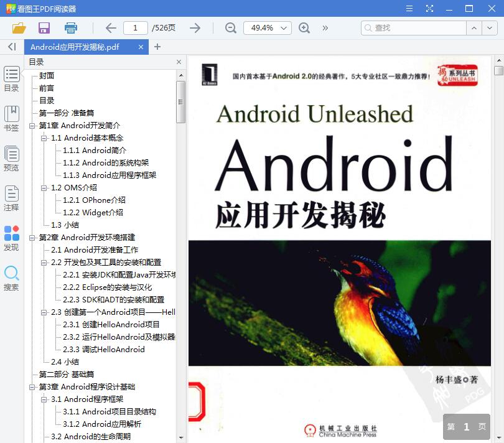Close the Android应用开发揭秘.pdf tab

[141, 47]
